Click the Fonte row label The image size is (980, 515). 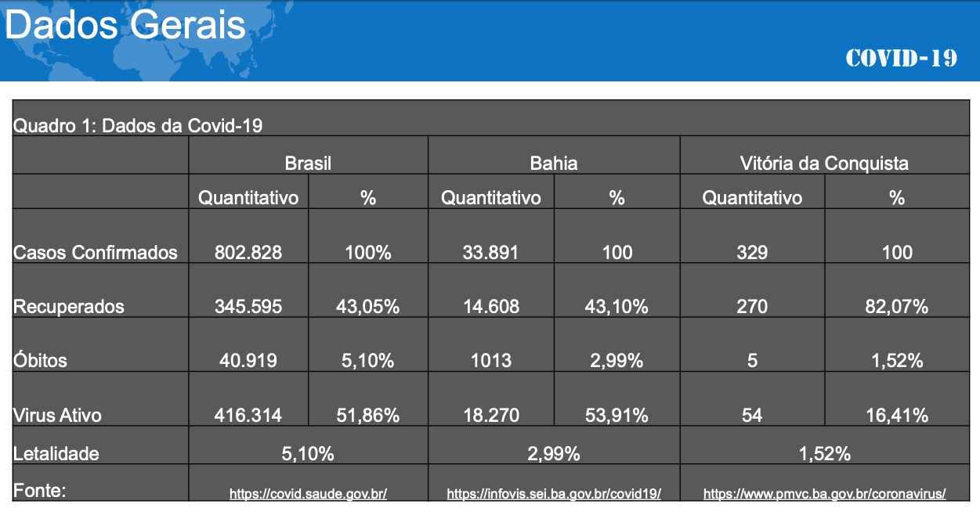(39, 491)
